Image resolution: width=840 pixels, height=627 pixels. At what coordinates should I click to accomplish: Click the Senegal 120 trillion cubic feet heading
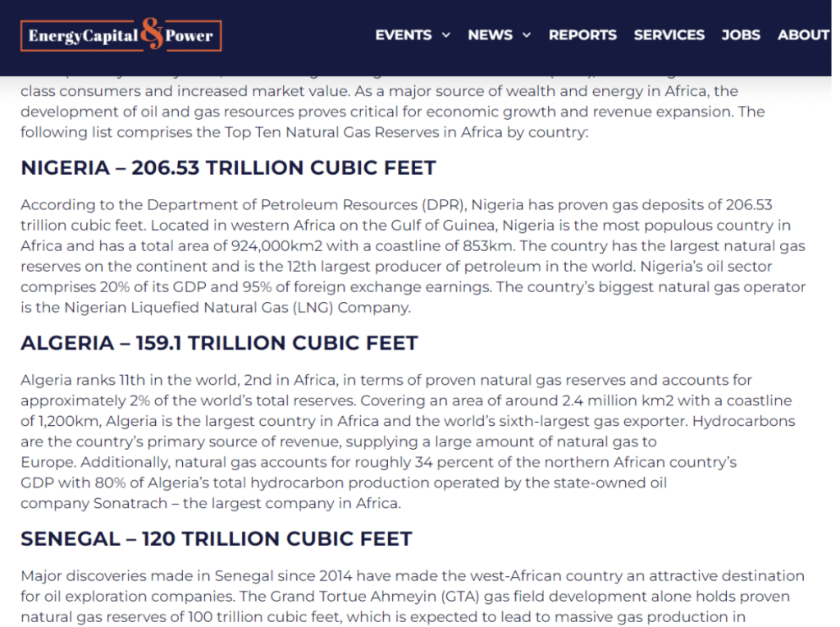point(216,539)
